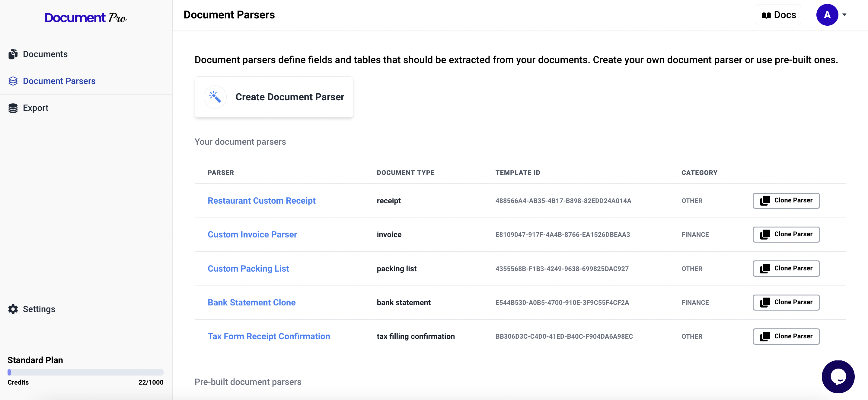Click the Document Pro logo
Viewport: 868px width, 400px height.
coord(86,17)
